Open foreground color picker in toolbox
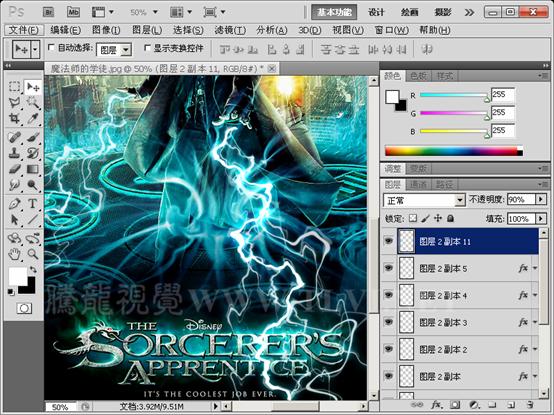 17,276
